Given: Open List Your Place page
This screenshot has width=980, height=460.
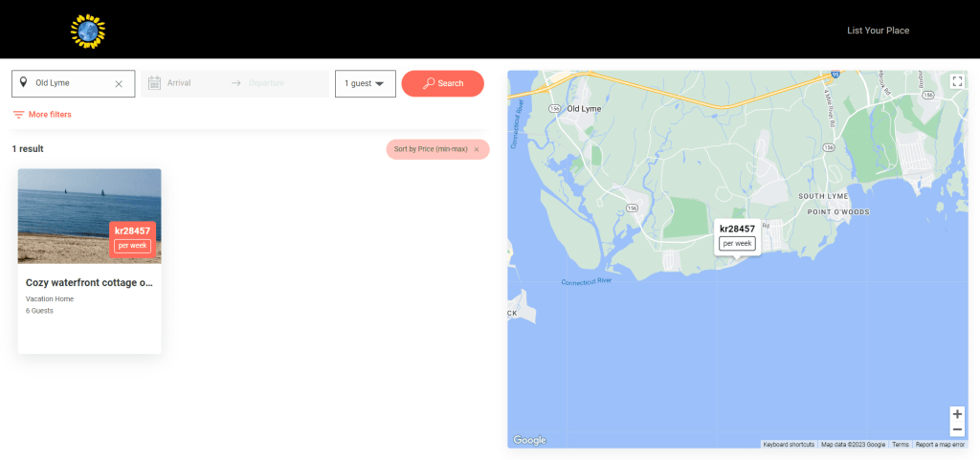Looking at the screenshot, I should click(878, 31).
